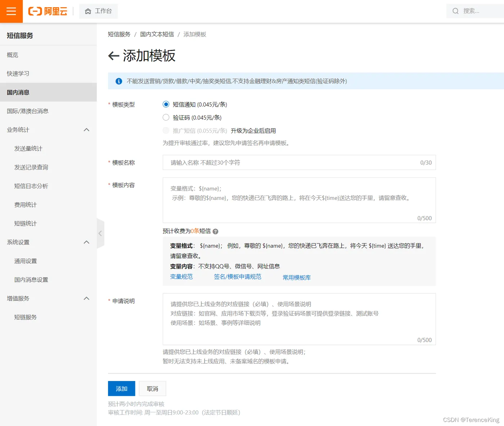Click the 升级为企业后启用 text
This screenshot has width=504, height=426.
(253, 131)
